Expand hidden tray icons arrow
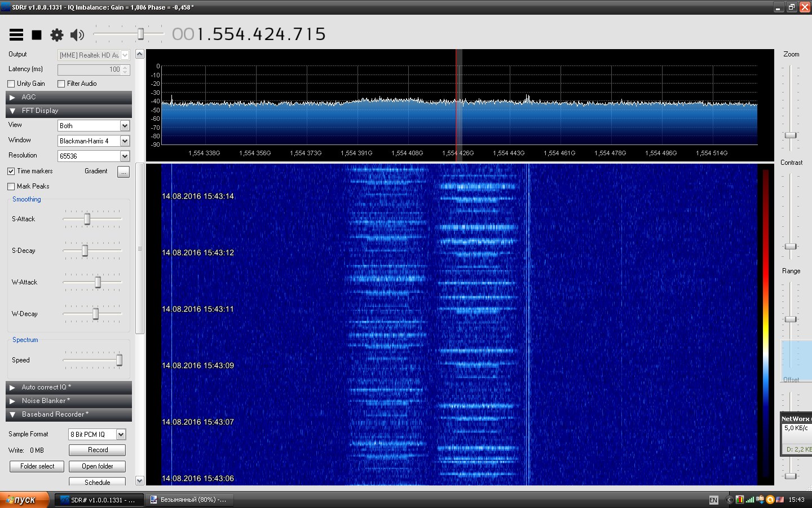Image resolution: width=812 pixels, height=508 pixels. tap(729, 500)
